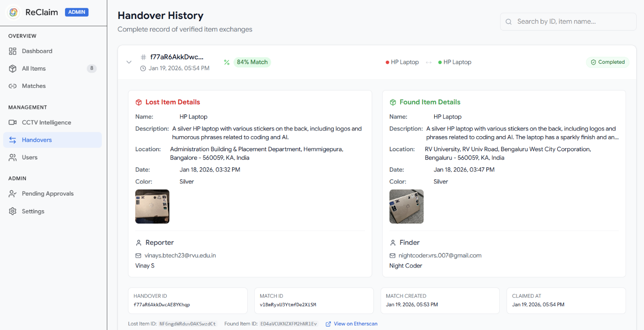
Task: Click the Lost Item ID code NF6ngdWRduvDAKSwzdCt
Action: click(x=187, y=324)
